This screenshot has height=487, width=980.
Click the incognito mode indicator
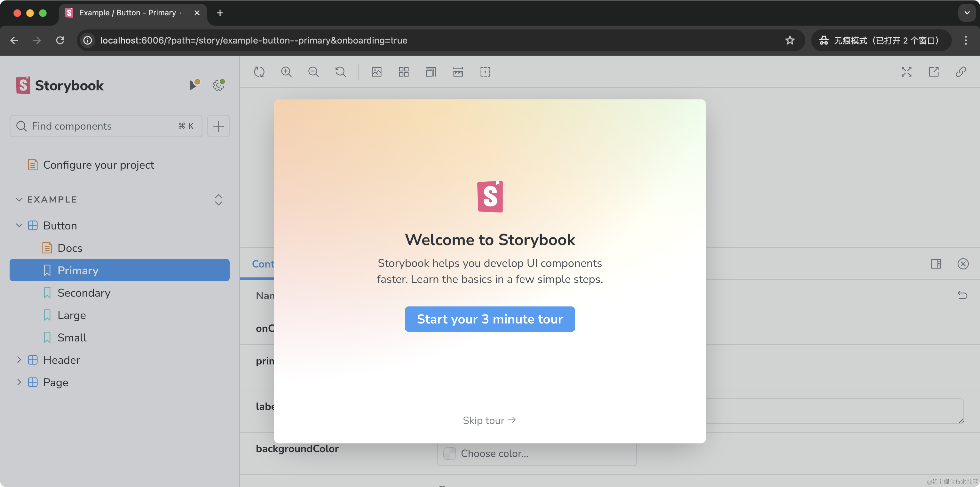click(881, 40)
